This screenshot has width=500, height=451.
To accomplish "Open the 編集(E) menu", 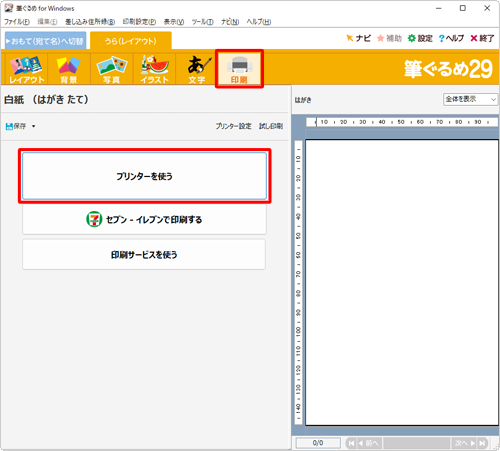I will [x=47, y=22].
